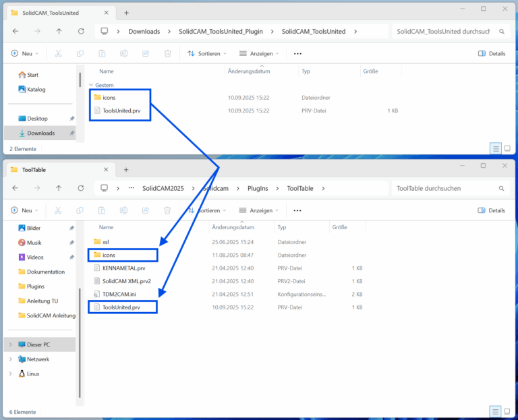Go back in ToolTable window
This screenshot has height=420, width=518.
tap(16, 188)
